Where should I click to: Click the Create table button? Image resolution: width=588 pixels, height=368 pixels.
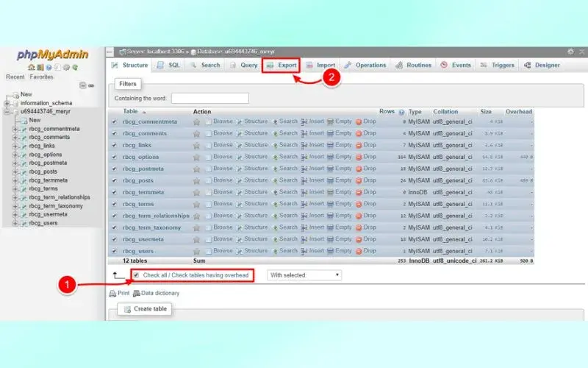[x=145, y=309]
